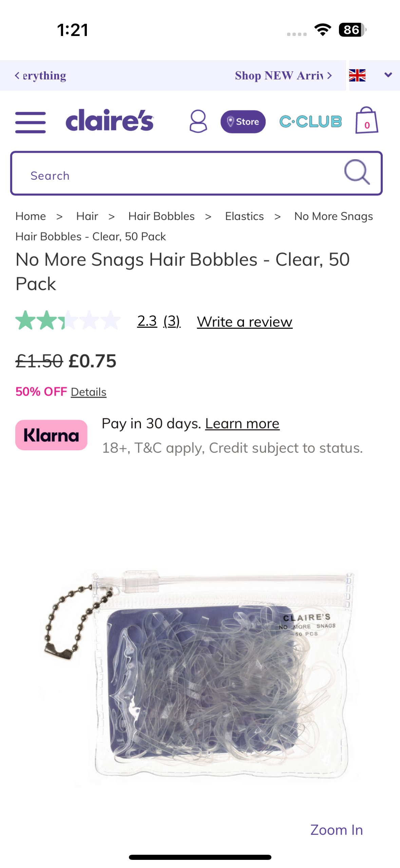Select the Klarna payment badge
This screenshot has width=400, height=868.
pos(51,435)
